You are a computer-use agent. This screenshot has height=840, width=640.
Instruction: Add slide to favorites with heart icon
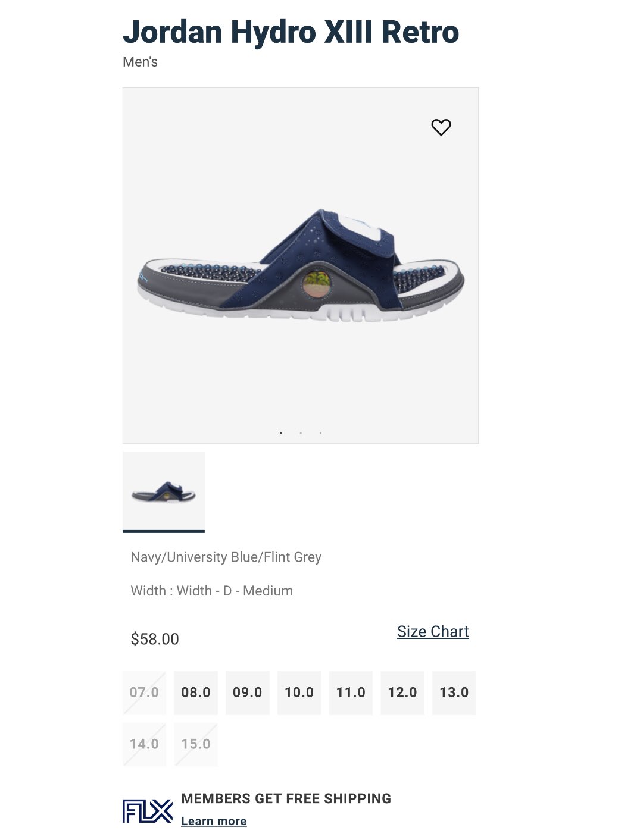(441, 127)
